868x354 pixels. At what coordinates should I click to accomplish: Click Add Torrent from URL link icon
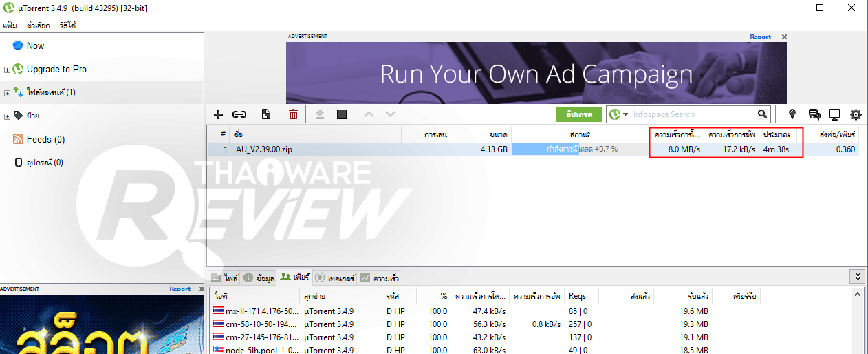coord(239,114)
